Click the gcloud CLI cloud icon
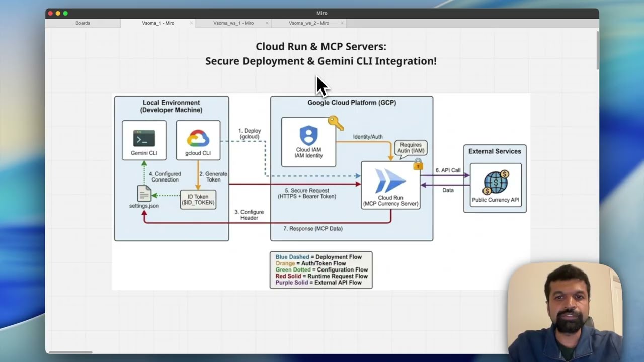 (x=198, y=138)
